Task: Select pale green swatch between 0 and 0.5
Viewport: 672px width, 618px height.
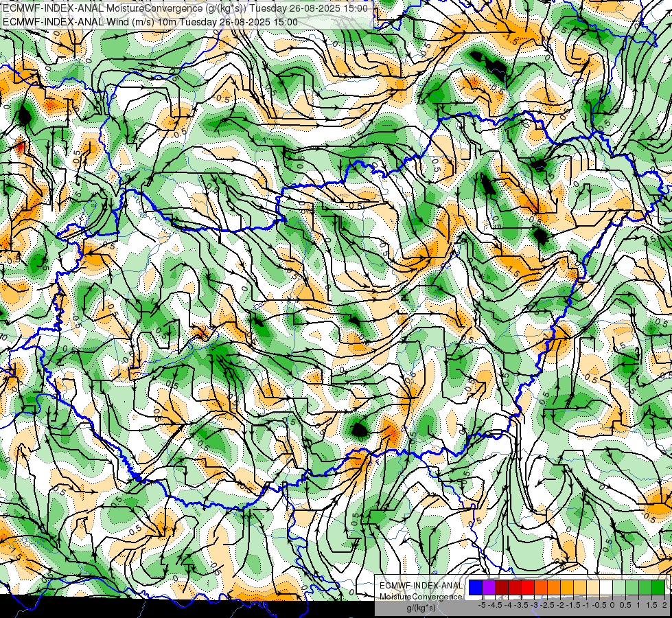Action: pos(619,587)
